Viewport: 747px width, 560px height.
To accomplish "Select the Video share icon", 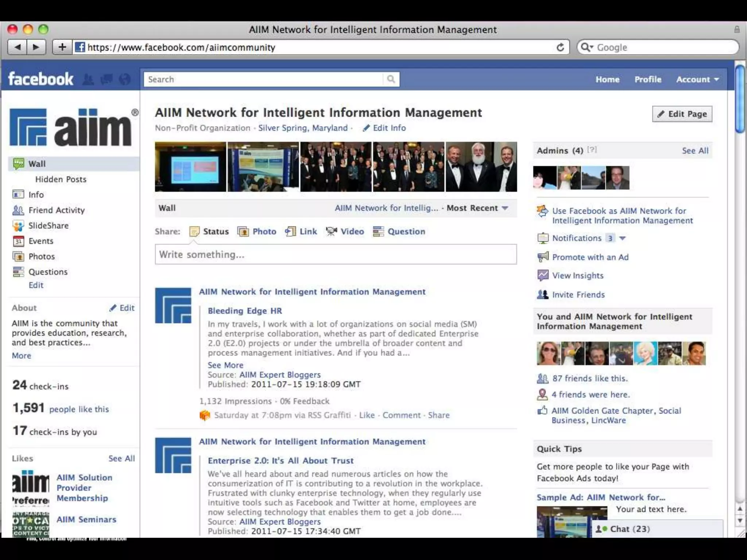I will (x=331, y=232).
